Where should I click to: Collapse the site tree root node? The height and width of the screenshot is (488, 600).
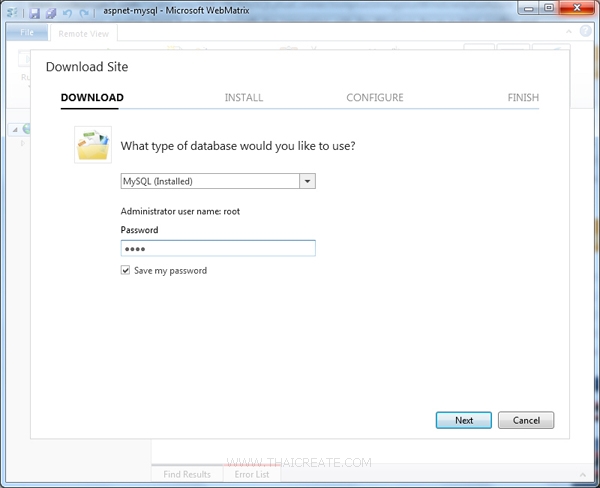click(15, 130)
